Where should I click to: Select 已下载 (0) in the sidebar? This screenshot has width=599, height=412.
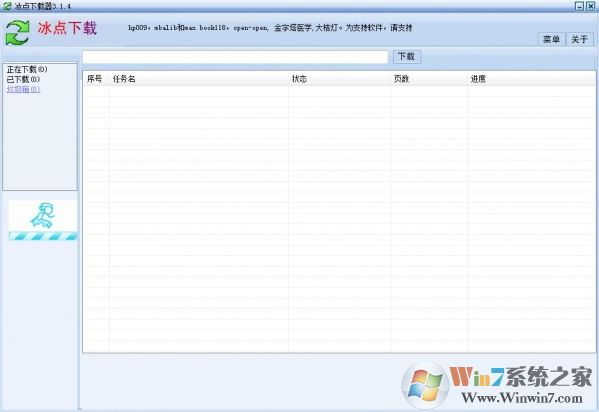[23, 79]
